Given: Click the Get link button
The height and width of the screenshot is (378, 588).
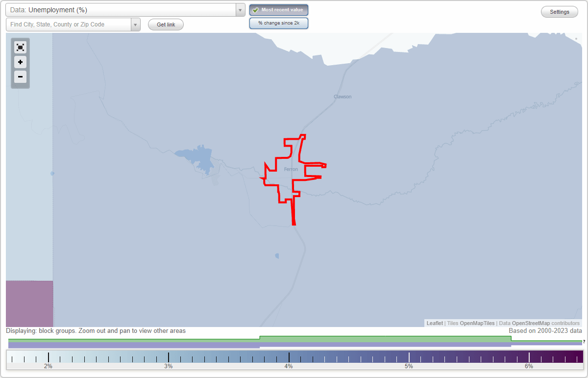Looking at the screenshot, I should [166, 25].
